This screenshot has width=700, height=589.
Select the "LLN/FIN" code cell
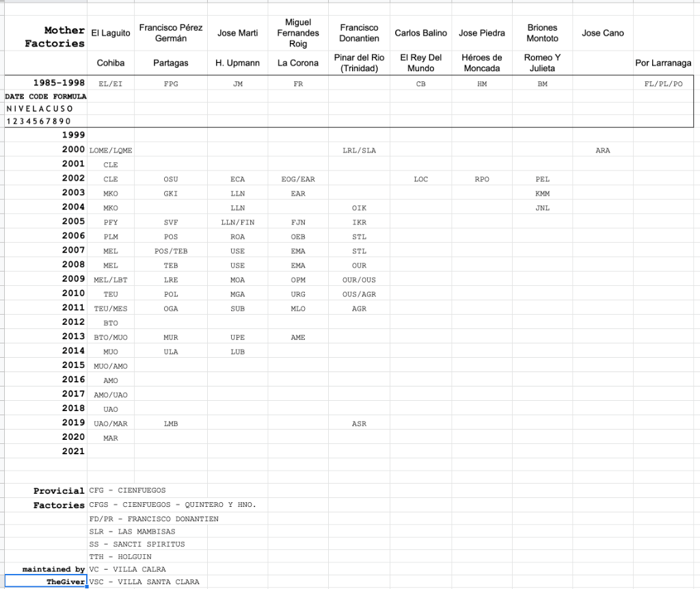click(x=237, y=222)
